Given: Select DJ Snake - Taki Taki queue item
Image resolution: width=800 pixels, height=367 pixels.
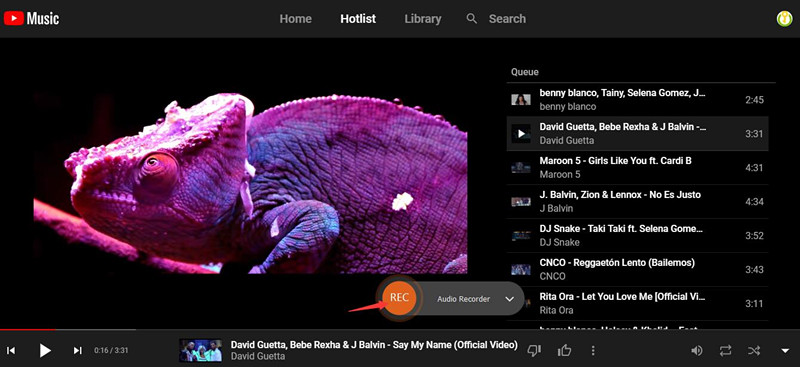Looking at the screenshot, I should point(637,235).
